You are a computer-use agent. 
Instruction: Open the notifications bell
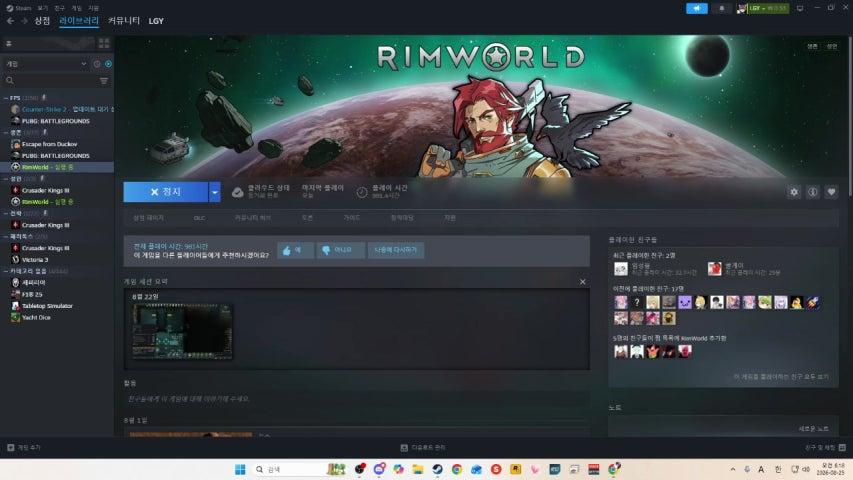(722, 8)
